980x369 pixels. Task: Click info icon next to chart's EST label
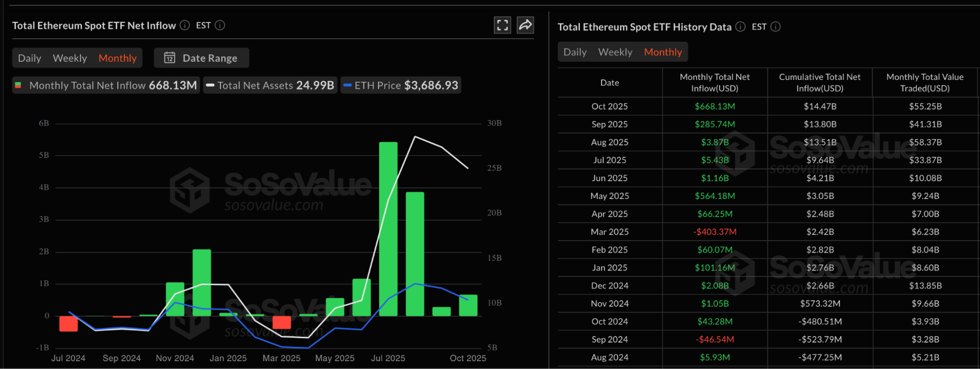coord(220,25)
